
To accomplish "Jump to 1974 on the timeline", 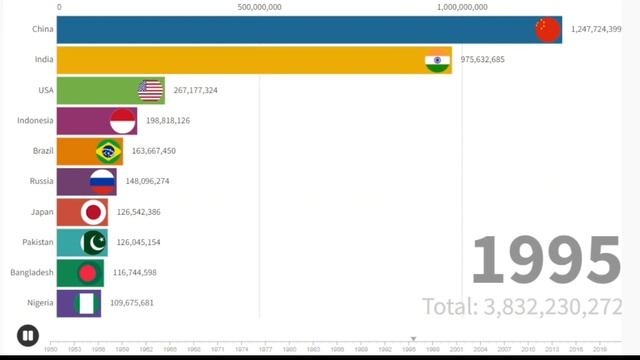I will (242, 349).
